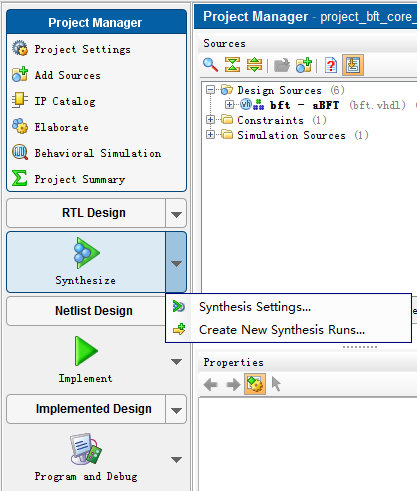Click the Synthesize label
This screenshot has height=491, width=417.
(x=85, y=281)
